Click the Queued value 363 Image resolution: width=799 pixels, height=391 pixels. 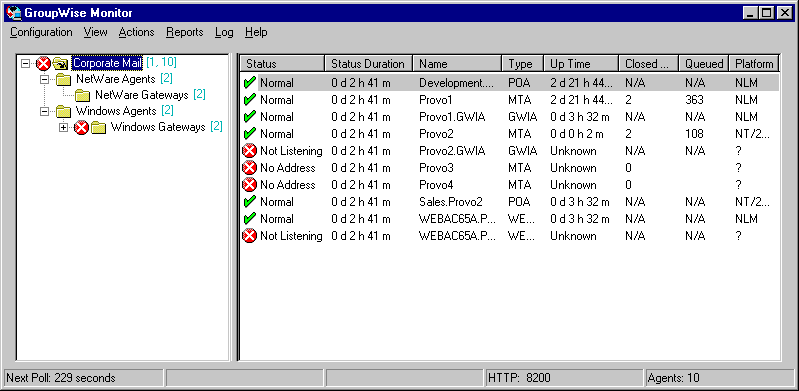coord(695,100)
